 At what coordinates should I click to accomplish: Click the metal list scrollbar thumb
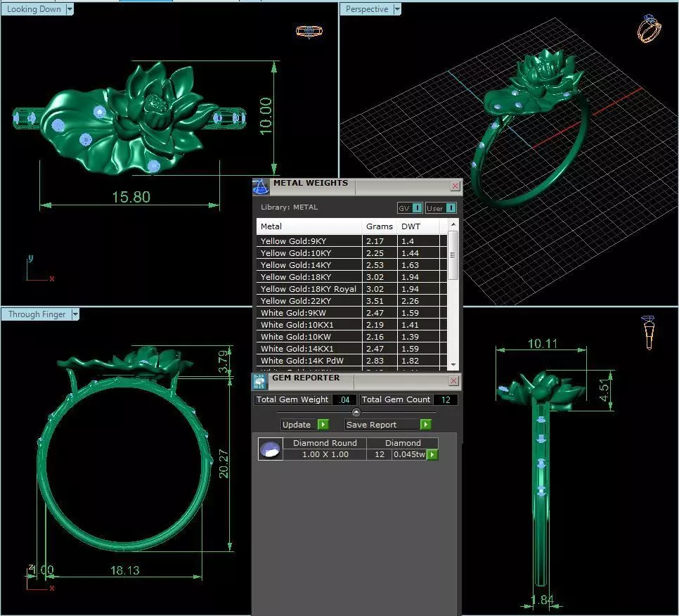click(453, 255)
